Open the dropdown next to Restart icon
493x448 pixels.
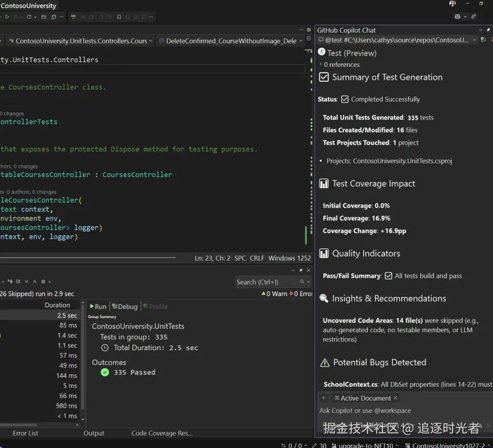click(35, 17)
